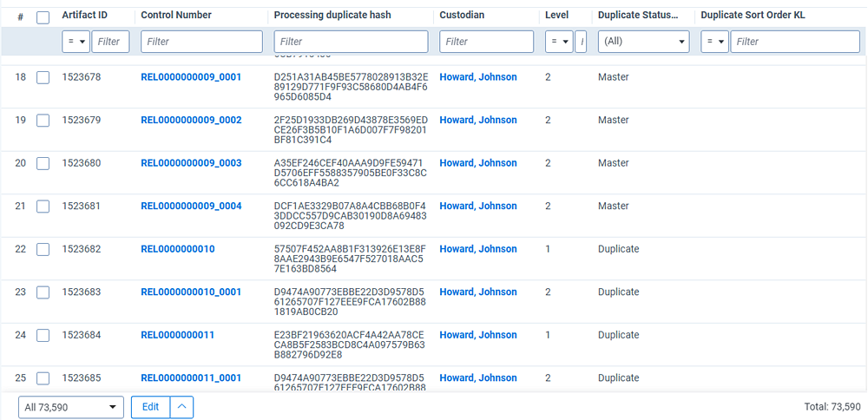Focus Control Number filter field
Image resolution: width=868 pixels, height=420 pixels.
pyautogui.click(x=201, y=42)
